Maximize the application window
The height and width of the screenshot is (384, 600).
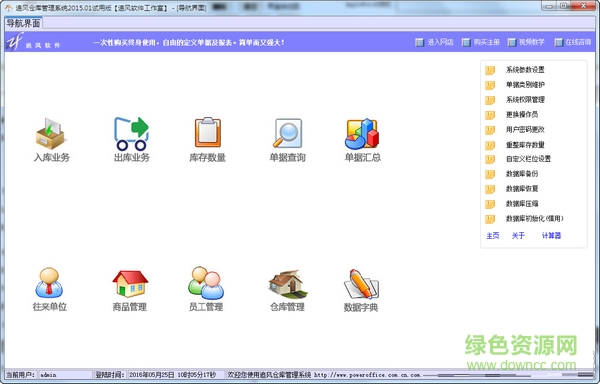click(564, 6)
